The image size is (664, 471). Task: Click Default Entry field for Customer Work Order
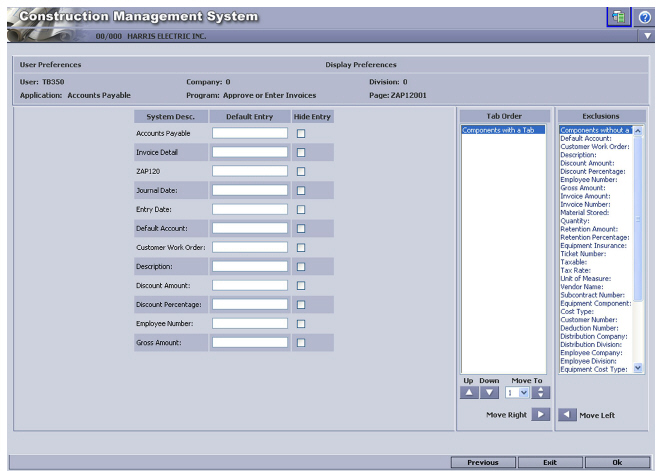(x=250, y=247)
